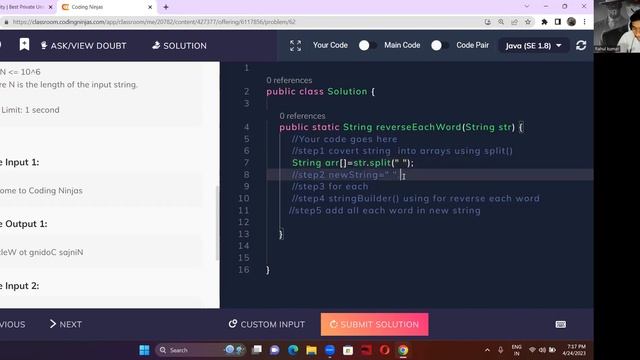Open the Chrome profile avatar
The image size is (640, 360).
point(571,22)
